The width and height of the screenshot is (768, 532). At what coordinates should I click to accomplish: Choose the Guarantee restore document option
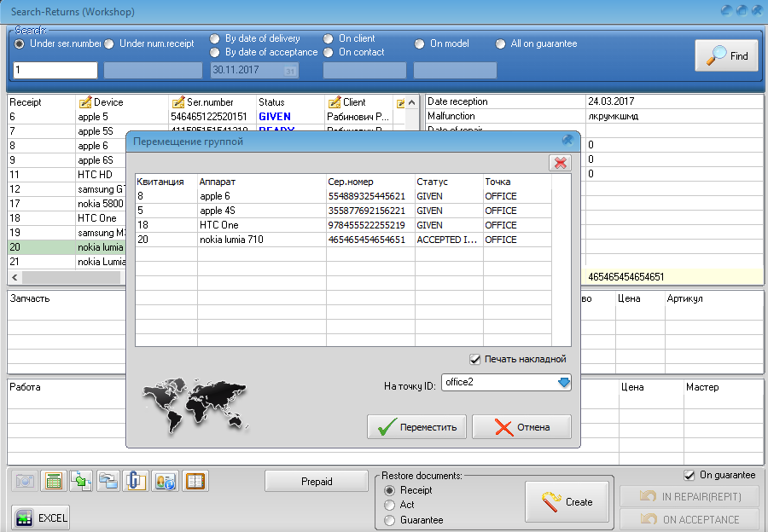click(390, 520)
